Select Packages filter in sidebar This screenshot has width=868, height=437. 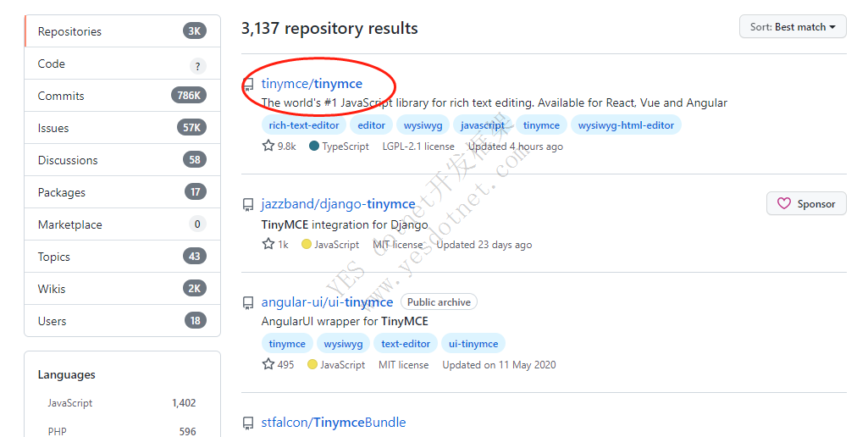[x=122, y=192]
